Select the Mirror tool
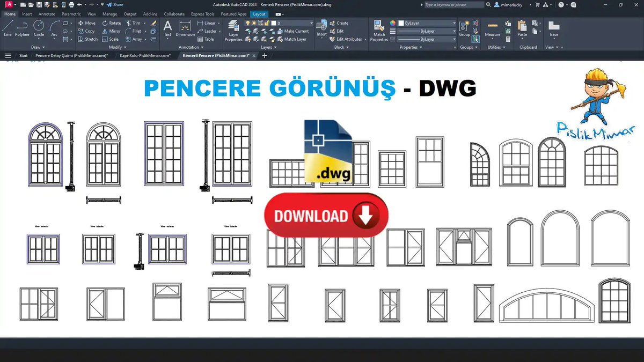This screenshot has height=362, width=644. click(111, 31)
